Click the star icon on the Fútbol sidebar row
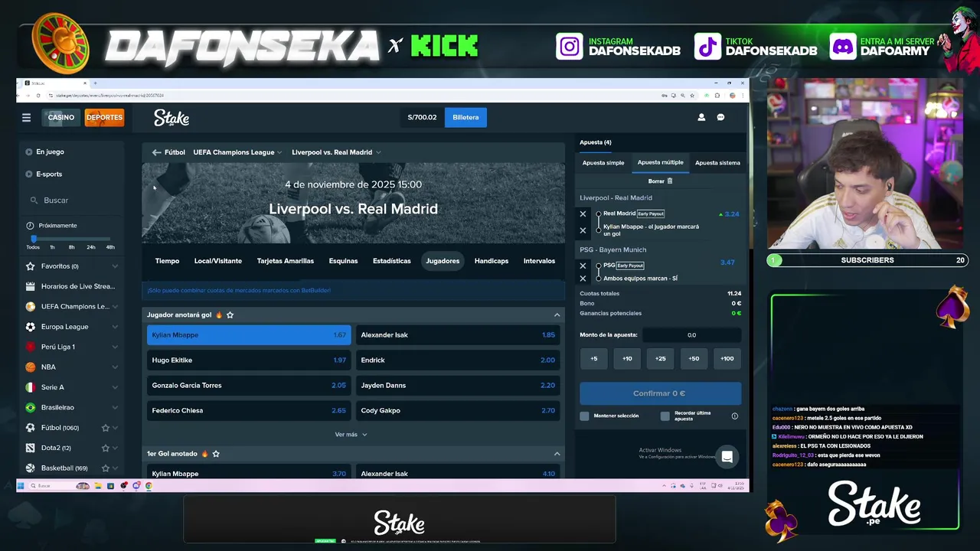The height and width of the screenshot is (551, 980). 106,428
